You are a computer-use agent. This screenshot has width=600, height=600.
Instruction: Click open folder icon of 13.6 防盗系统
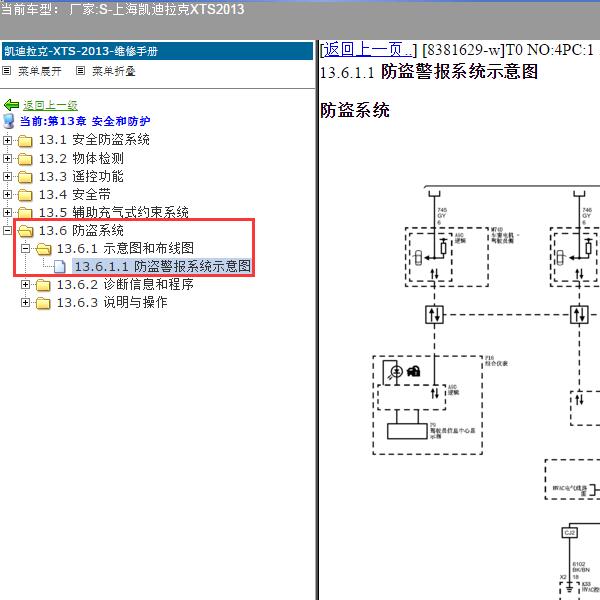26,231
